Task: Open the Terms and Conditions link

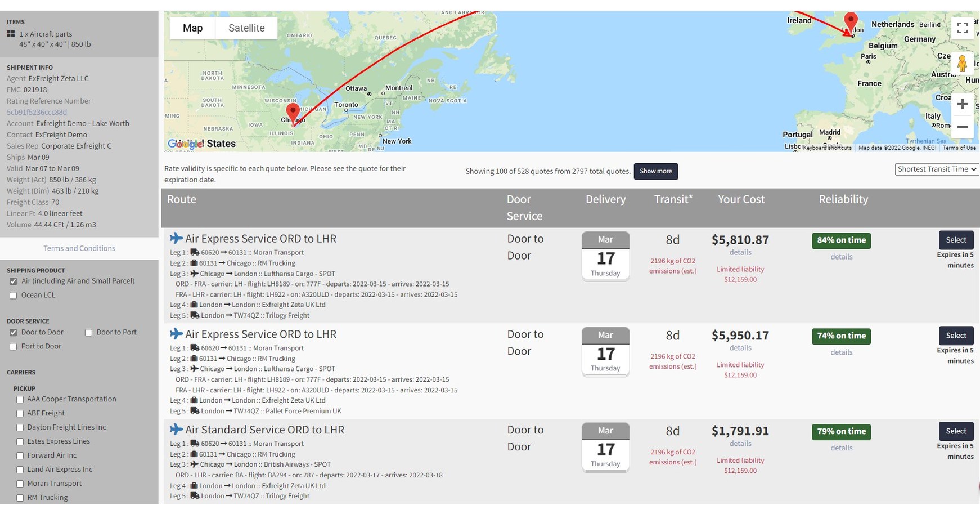Action: (79, 248)
